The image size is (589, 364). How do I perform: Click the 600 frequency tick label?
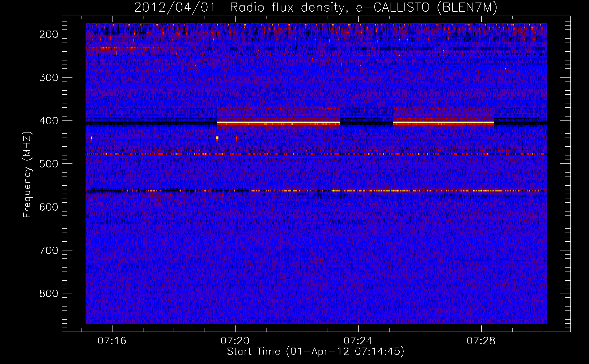click(49, 207)
